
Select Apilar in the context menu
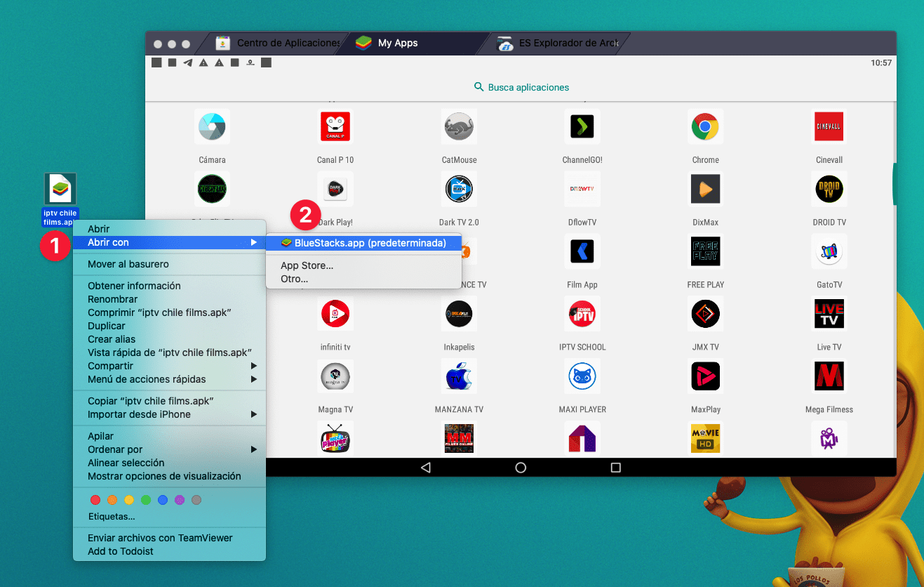coord(169,436)
